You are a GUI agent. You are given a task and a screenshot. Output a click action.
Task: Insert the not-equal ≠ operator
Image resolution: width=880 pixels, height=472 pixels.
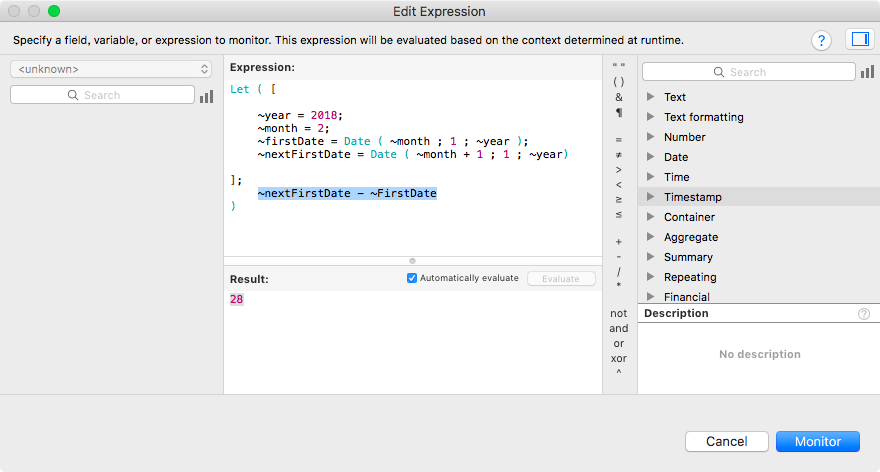[x=618, y=154]
